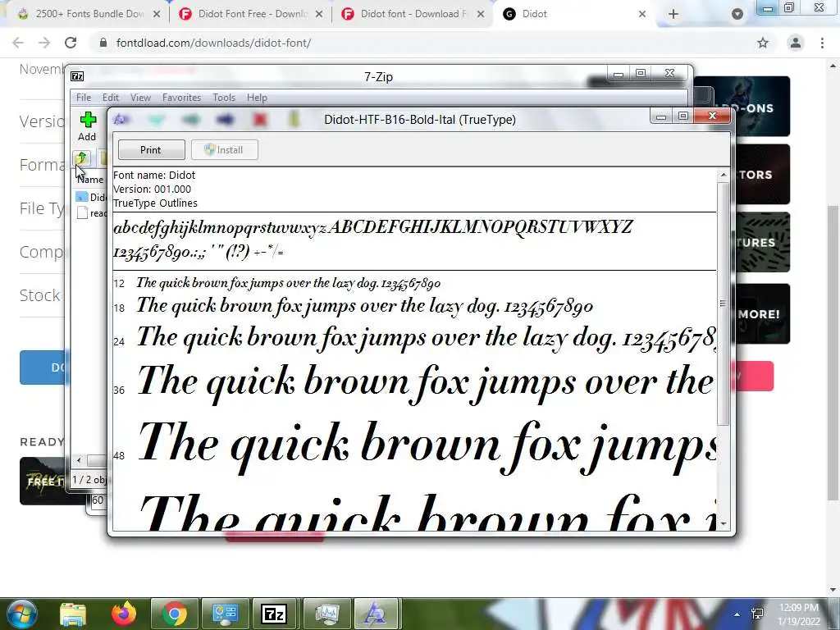Viewport: 840px width, 630px height.
Task: Click the font viewer scrollbar up arrow
Action: click(724, 175)
